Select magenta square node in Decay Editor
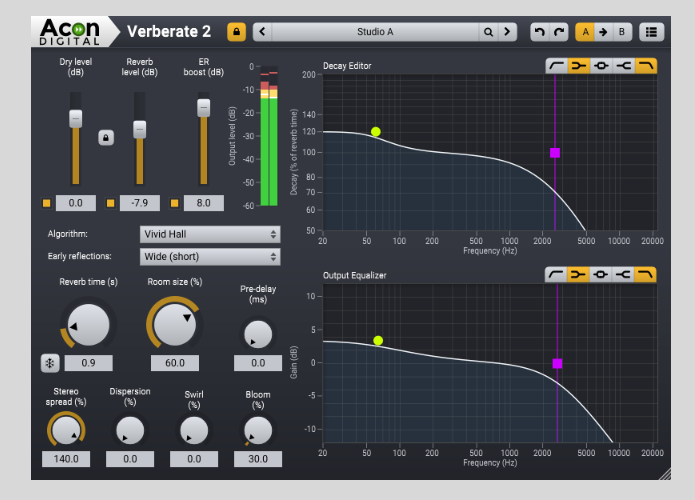Image resolution: width=695 pixels, height=500 pixels. (x=555, y=153)
